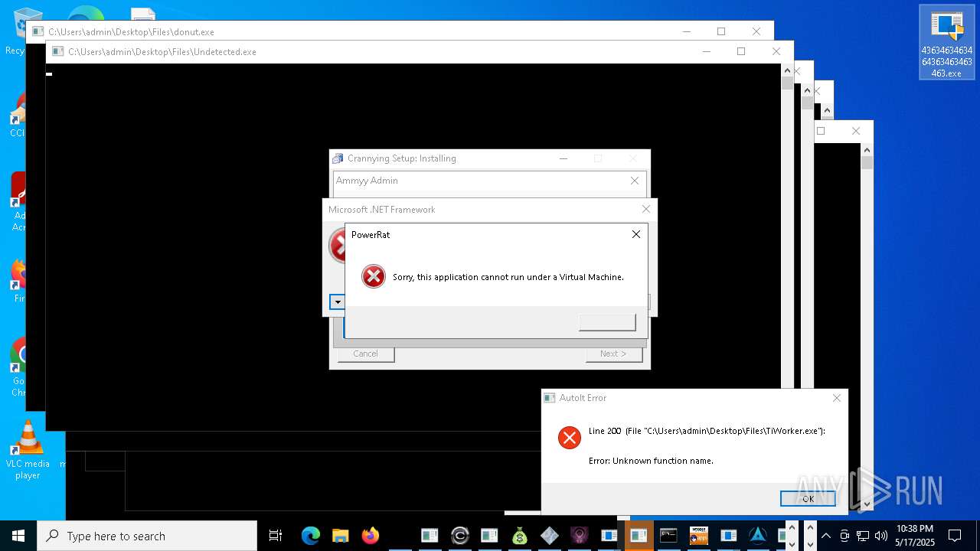Close the Microsoft .NET Framework dialog
The image size is (980, 551).
pos(646,209)
